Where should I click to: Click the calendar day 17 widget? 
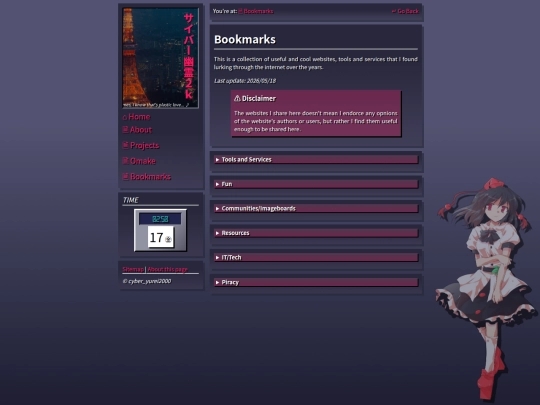coord(161,237)
